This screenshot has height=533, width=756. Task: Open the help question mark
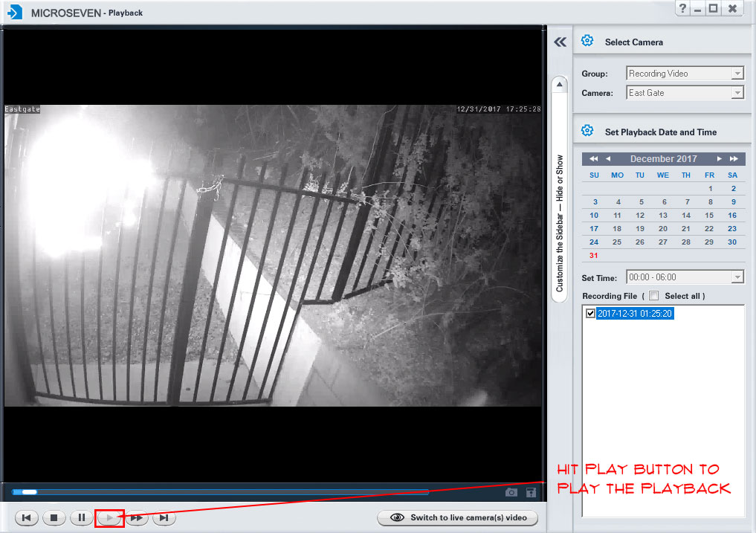pyautogui.click(x=682, y=8)
